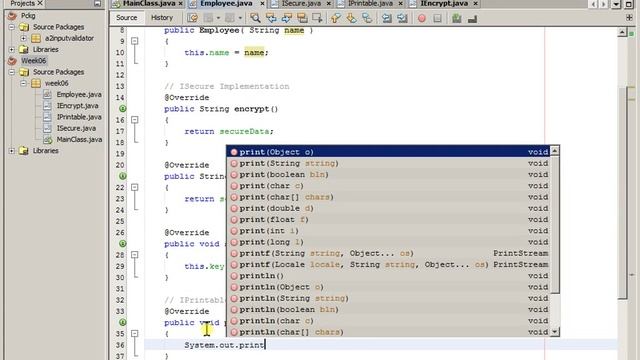Screen dimensions: 640x360
Task: Click the Source view button
Action: 127,18
